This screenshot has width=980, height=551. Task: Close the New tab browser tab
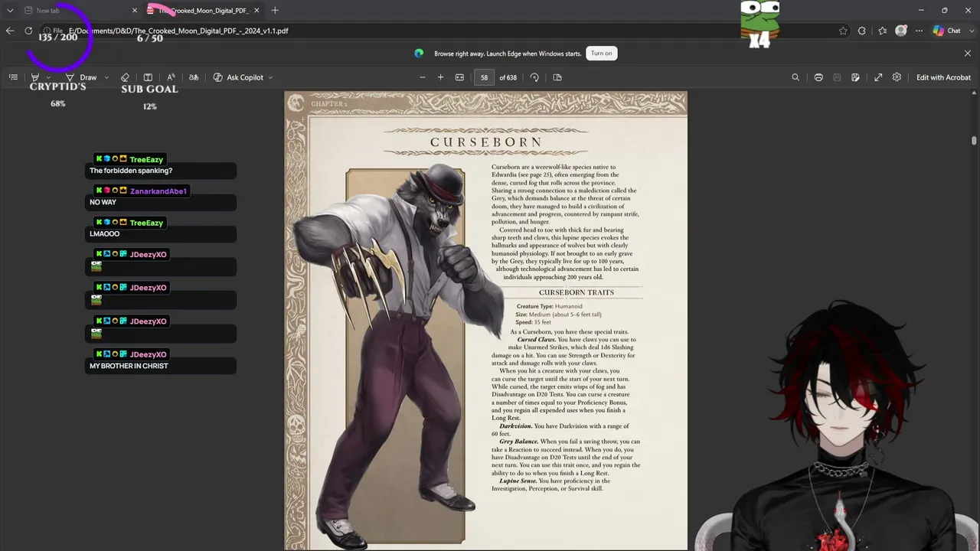[135, 11]
